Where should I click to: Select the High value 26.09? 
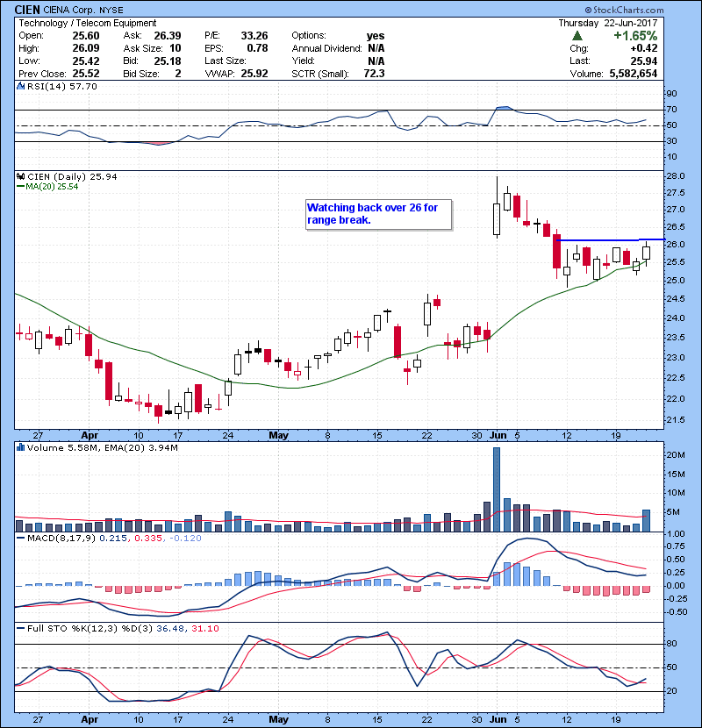(x=86, y=48)
